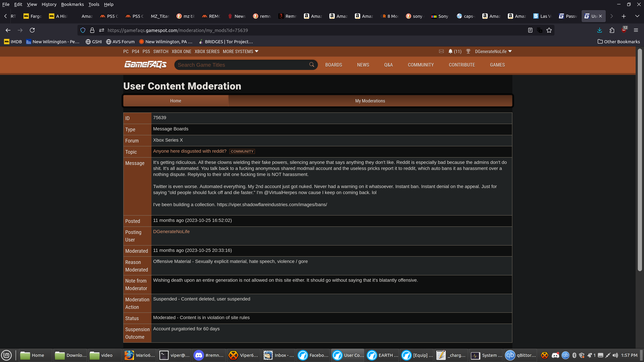Expand the MORE SYSTEMS dropdown
This screenshot has width=644, height=362.
(240, 51)
